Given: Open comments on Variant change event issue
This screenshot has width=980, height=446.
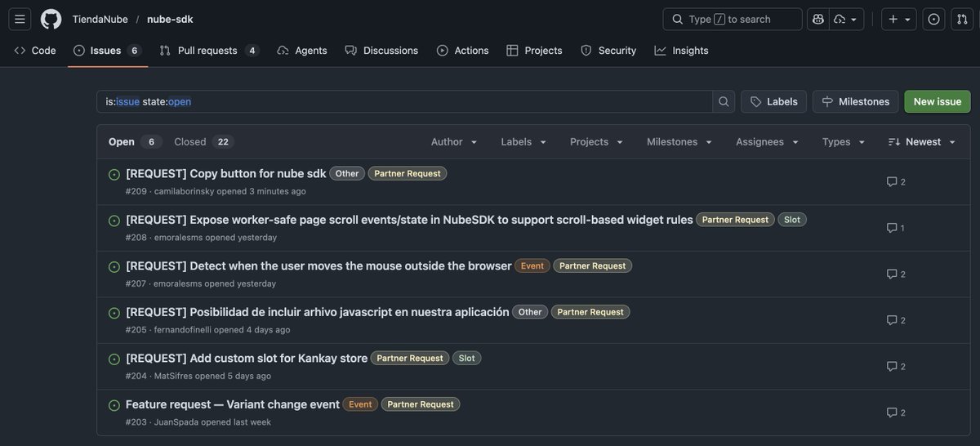Looking at the screenshot, I should (896, 413).
